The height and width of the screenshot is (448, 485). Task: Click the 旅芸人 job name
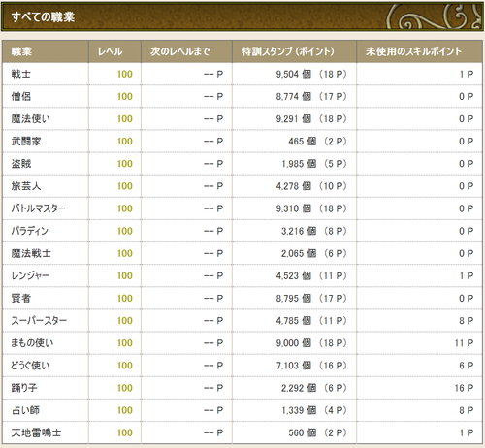(x=26, y=186)
